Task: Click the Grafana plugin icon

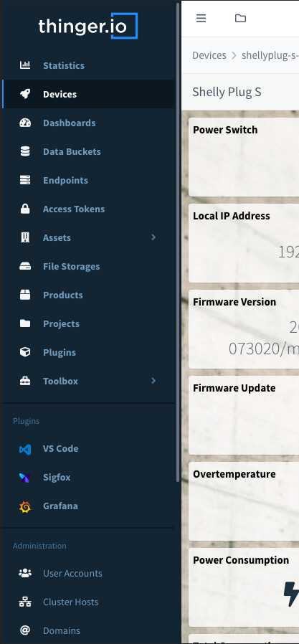Action: (x=25, y=506)
